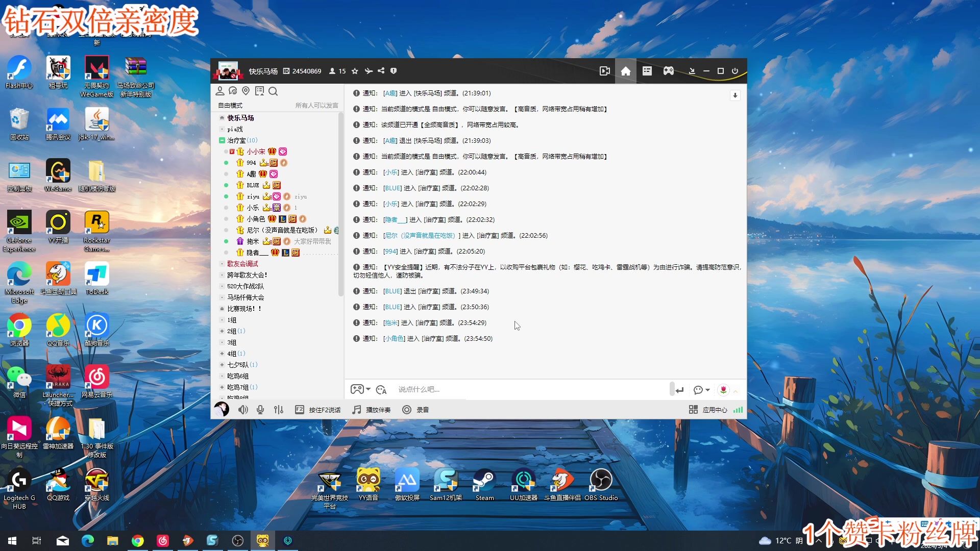Screen dimensions: 980x551
Task: Expand the 2组 sub-channel
Action: pyautogui.click(x=222, y=331)
